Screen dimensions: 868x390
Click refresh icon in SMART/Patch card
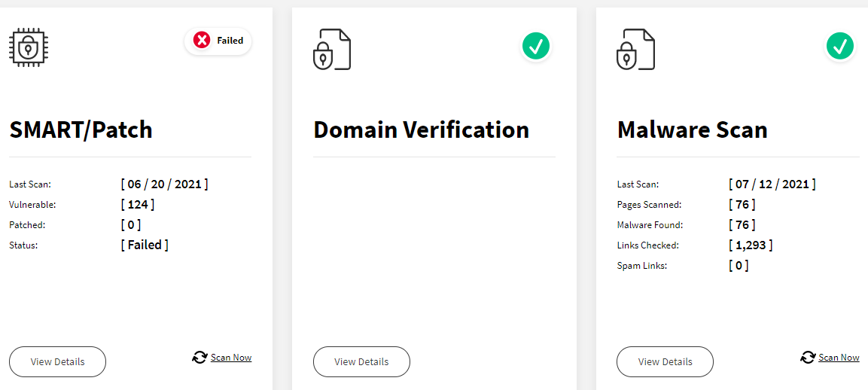point(199,358)
